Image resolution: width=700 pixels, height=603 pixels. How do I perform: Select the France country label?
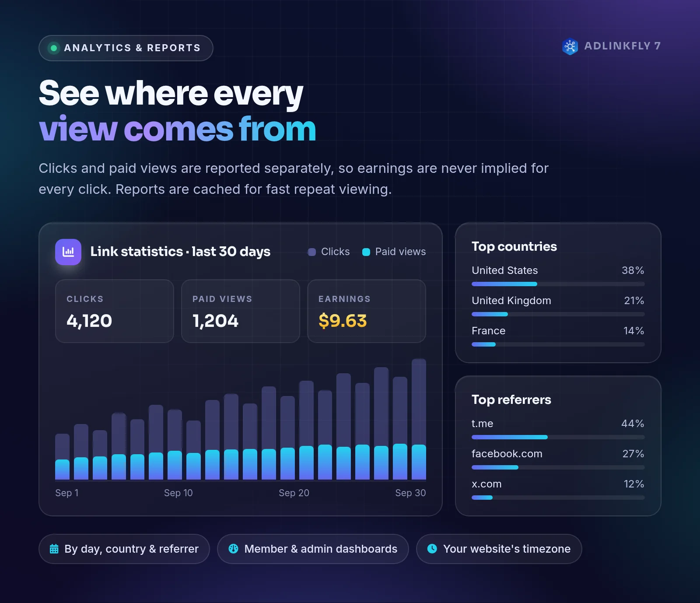pyautogui.click(x=489, y=331)
